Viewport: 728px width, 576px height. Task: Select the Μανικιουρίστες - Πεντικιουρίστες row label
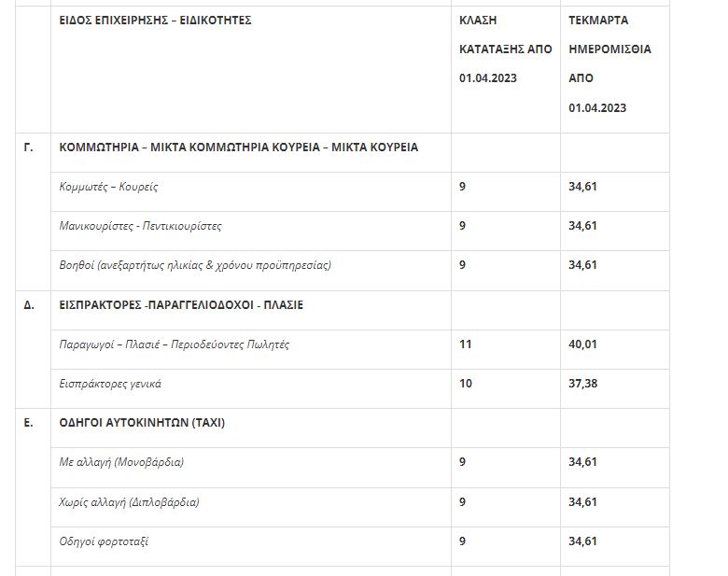[x=140, y=226]
